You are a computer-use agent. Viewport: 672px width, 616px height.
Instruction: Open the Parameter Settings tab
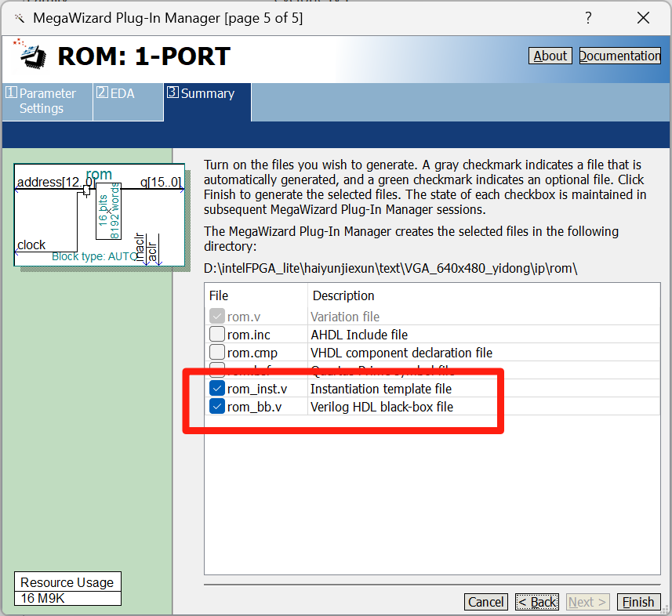pos(47,102)
